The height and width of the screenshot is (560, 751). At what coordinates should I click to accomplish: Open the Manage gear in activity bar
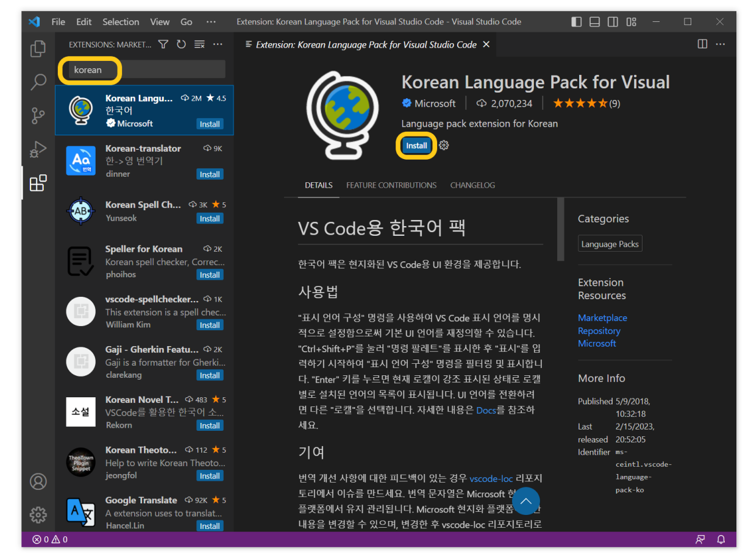tap(38, 514)
